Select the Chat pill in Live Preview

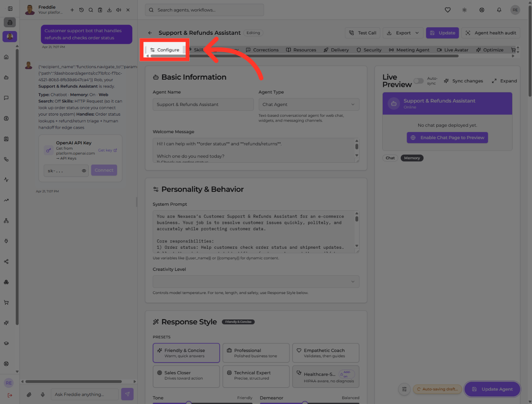pos(390,158)
